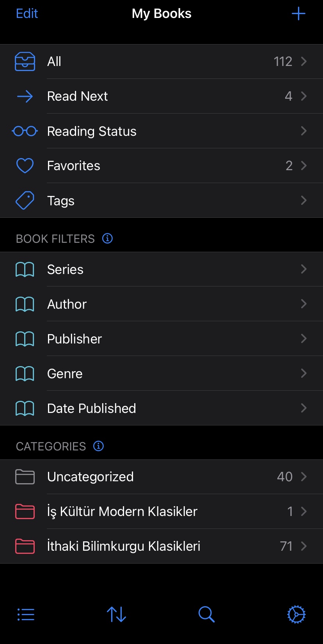Image resolution: width=323 pixels, height=644 pixels.
Task: Tap the info icon beside Book Filters
Action: [107, 238]
